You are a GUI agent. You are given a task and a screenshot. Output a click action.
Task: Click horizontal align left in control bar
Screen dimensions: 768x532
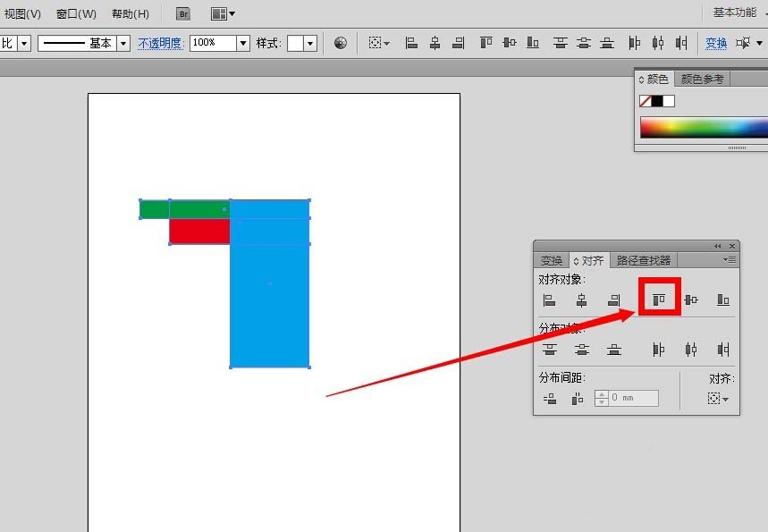(x=411, y=43)
